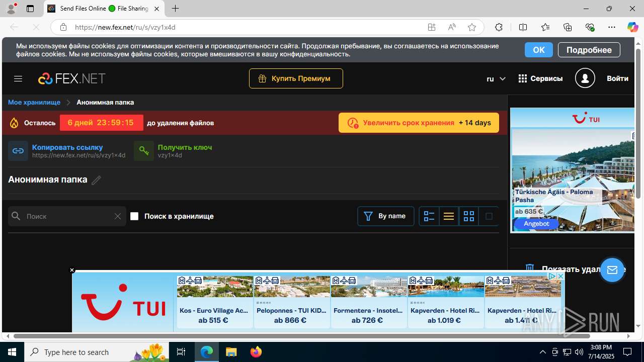Click the browser profile icon
The width and height of the screenshot is (644, 362).
pyautogui.click(x=11, y=9)
